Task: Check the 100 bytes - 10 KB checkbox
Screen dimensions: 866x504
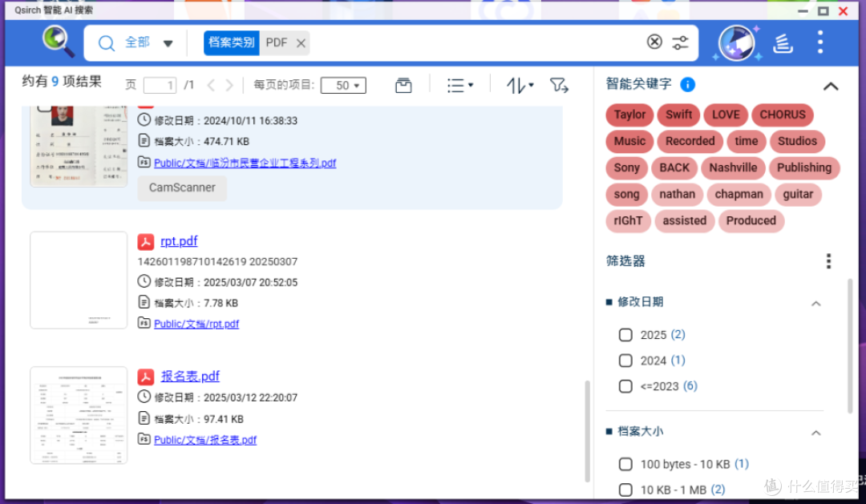Action: click(625, 464)
